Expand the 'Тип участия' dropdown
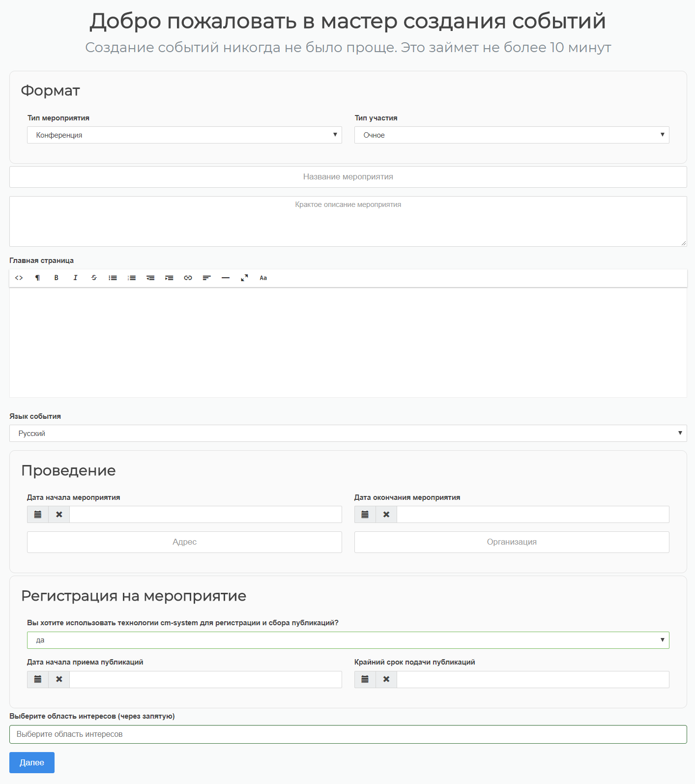Image resolution: width=695 pixels, height=784 pixels. pos(512,135)
